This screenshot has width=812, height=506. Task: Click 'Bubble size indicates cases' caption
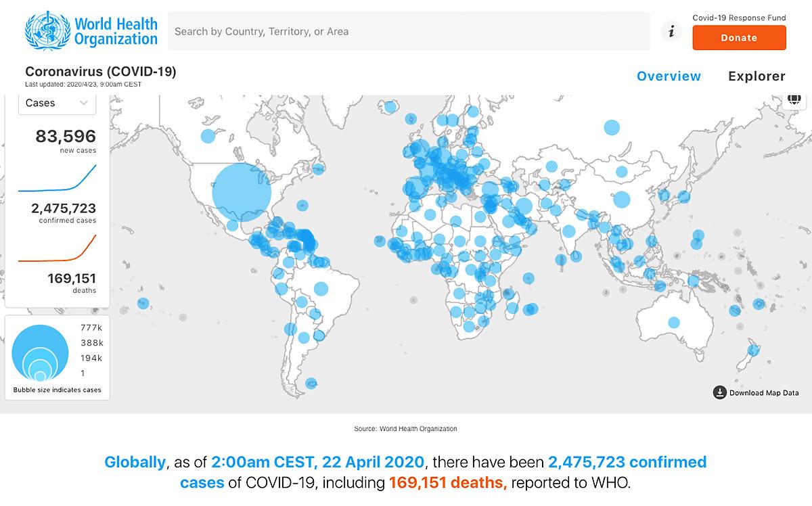coord(57,390)
